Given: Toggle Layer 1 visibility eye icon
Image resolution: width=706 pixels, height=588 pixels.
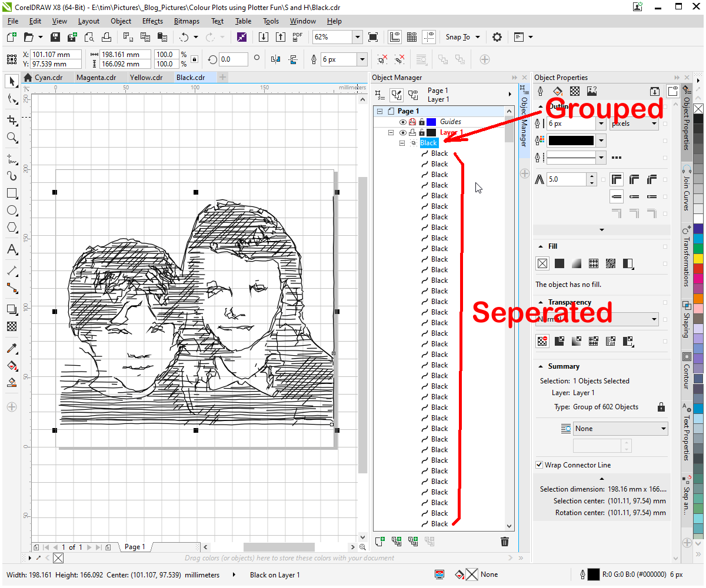Looking at the screenshot, I should [x=402, y=132].
